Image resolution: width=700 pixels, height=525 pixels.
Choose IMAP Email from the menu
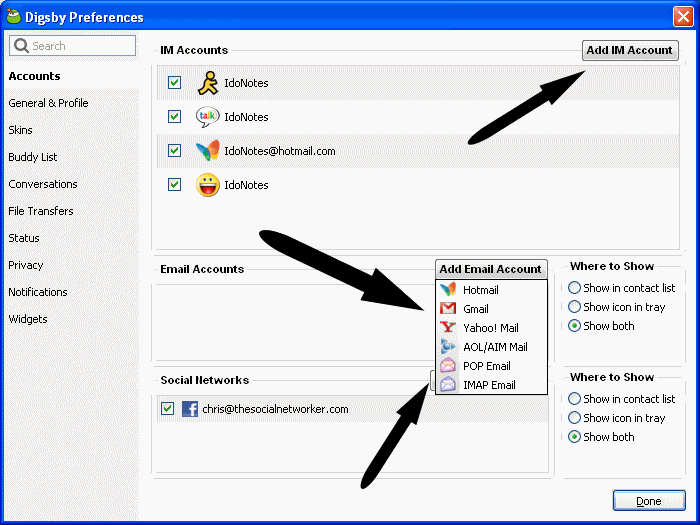click(x=491, y=384)
